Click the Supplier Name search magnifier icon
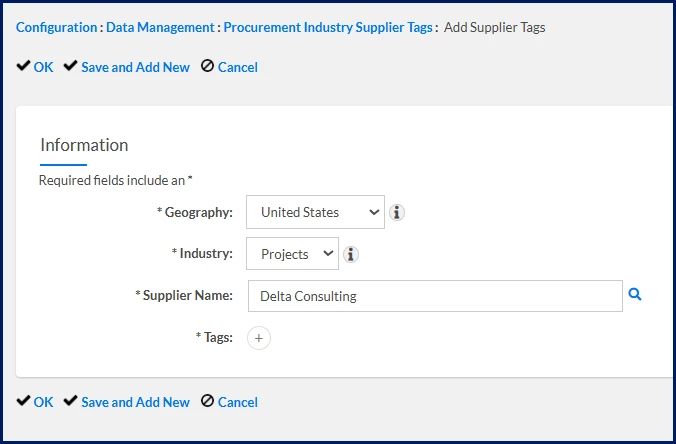676x444 pixels. 634,295
